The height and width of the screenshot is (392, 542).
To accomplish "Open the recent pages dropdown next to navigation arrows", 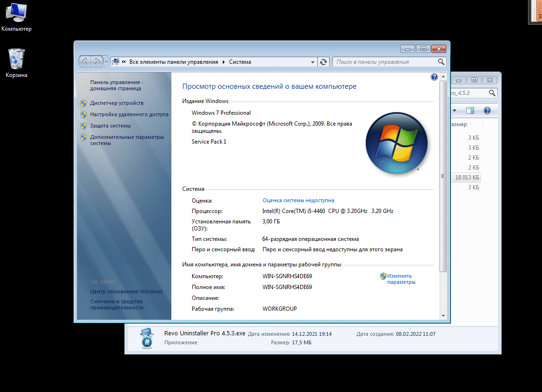I will coord(107,62).
